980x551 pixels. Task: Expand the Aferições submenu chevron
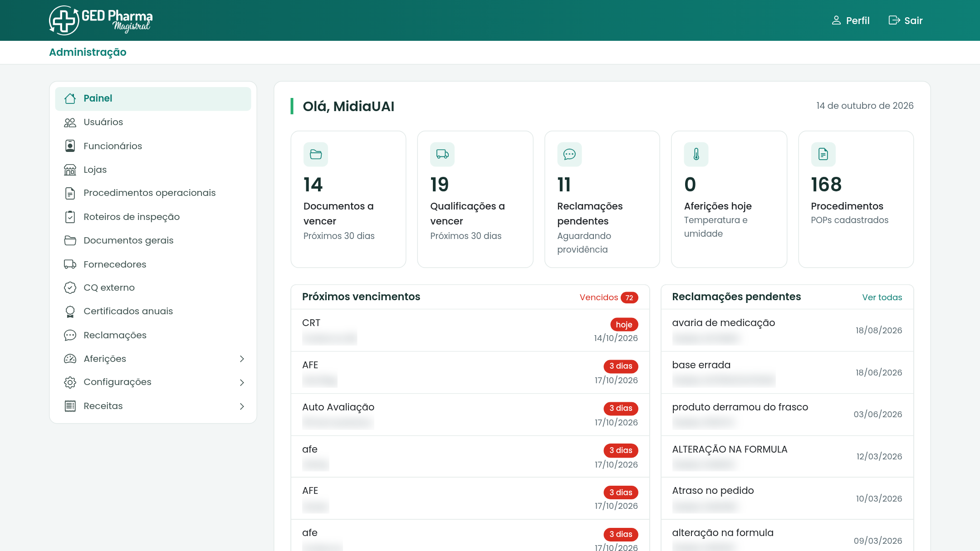(242, 359)
